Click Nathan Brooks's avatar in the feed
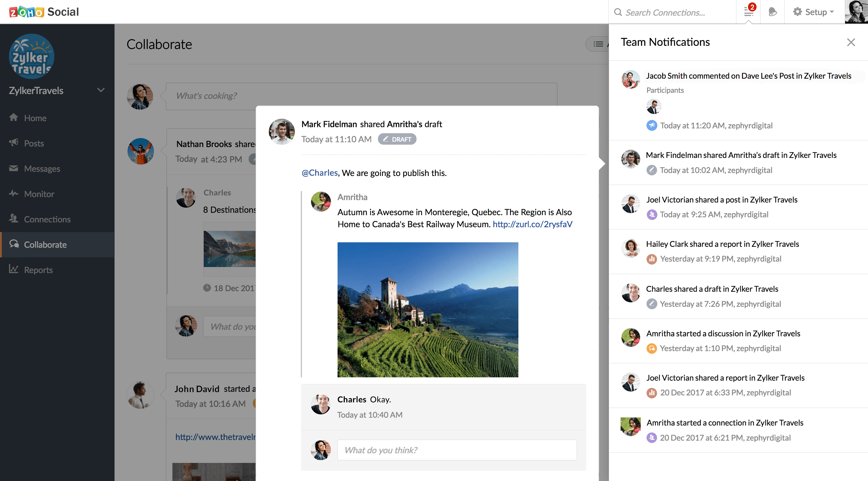The width and height of the screenshot is (868, 481). (x=140, y=151)
